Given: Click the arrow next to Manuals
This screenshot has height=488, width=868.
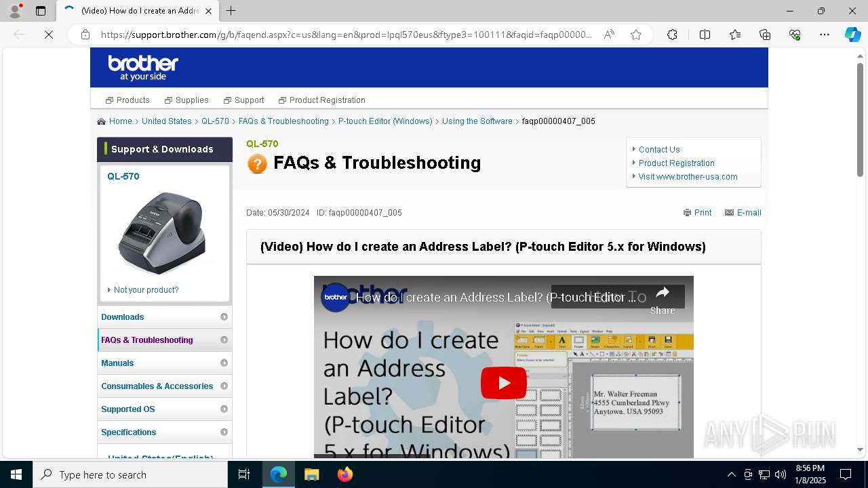Looking at the screenshot, I should pyautogui.click(x=224, y=363).
